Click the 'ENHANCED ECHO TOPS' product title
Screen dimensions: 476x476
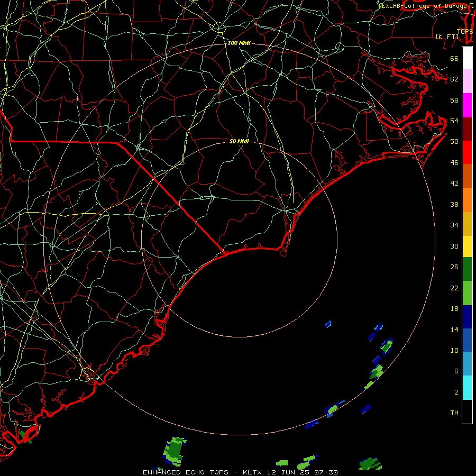[x=186, y=472]
